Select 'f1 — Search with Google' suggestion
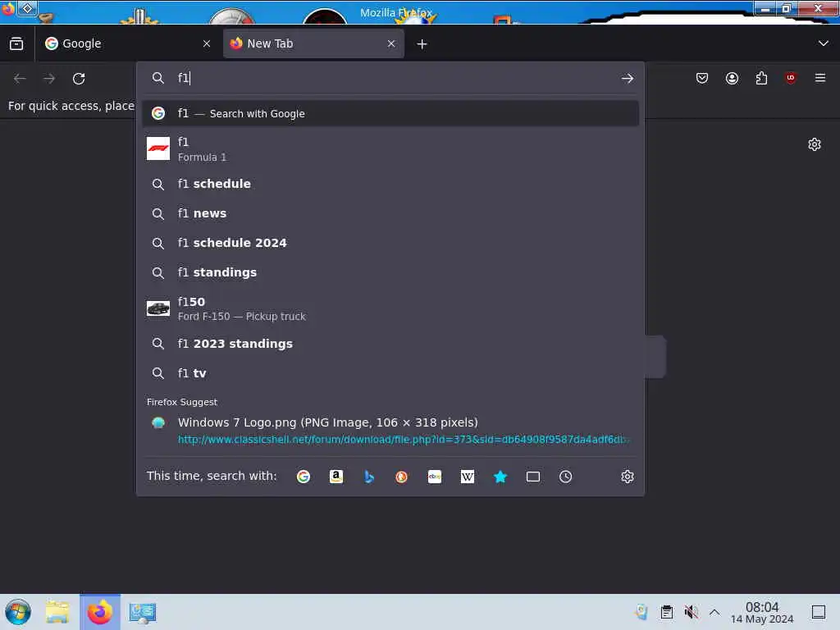Image resolution: width=840 pixels, height=630 pixels. (390, 113)
